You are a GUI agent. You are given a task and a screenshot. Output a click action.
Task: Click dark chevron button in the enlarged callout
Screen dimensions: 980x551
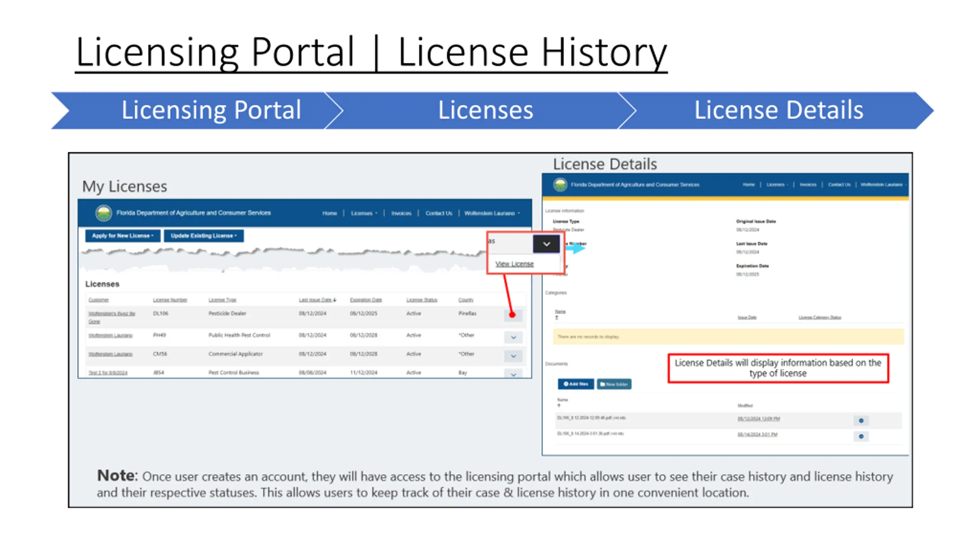click(x=546, y=244)
